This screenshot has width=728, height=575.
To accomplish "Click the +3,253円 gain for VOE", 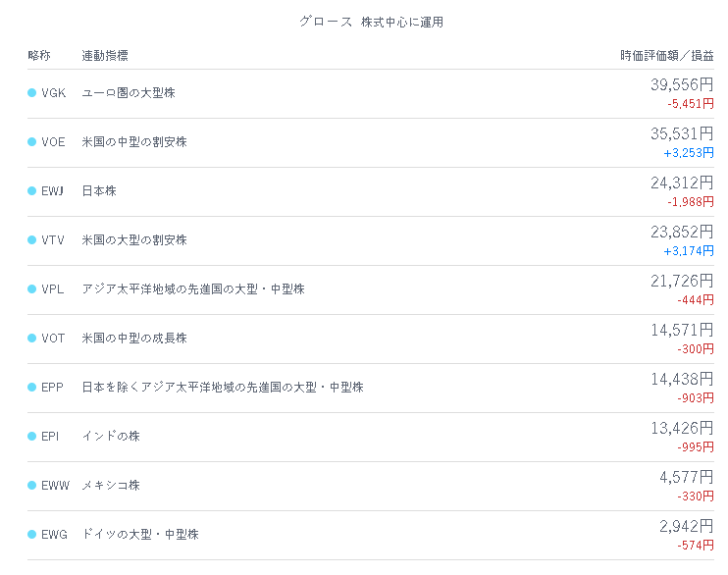I will pyautogui.click(x=689, y=153).
